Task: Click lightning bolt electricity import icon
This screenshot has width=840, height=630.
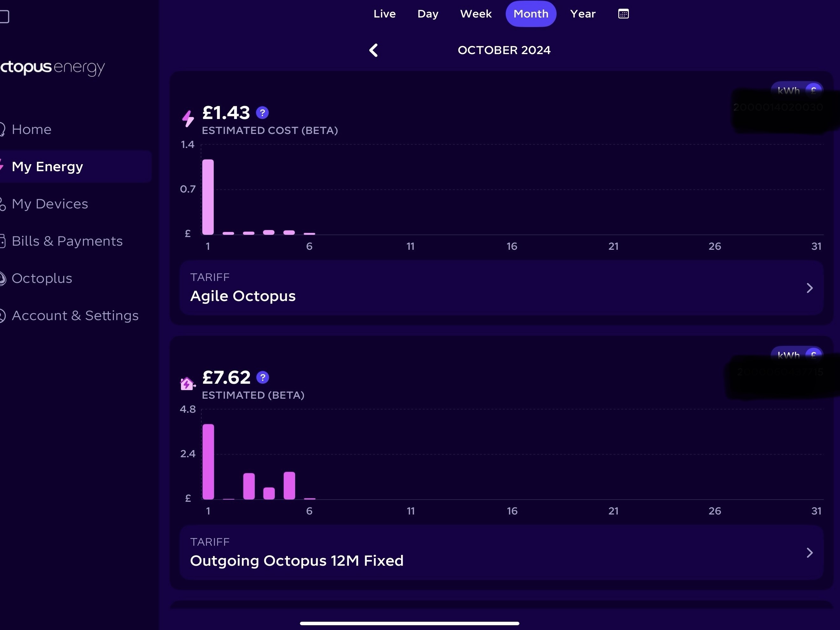Action: click(188, 119)
